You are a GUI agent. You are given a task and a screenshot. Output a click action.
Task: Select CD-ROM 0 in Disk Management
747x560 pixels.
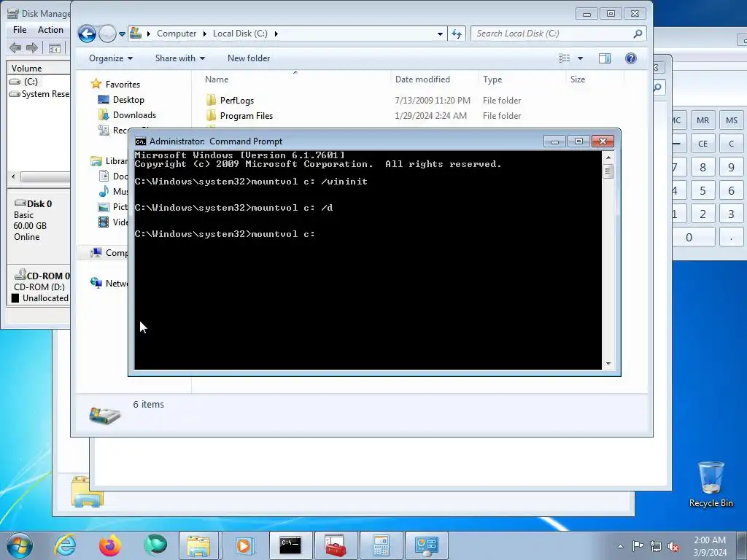click(x=42, y=276)
